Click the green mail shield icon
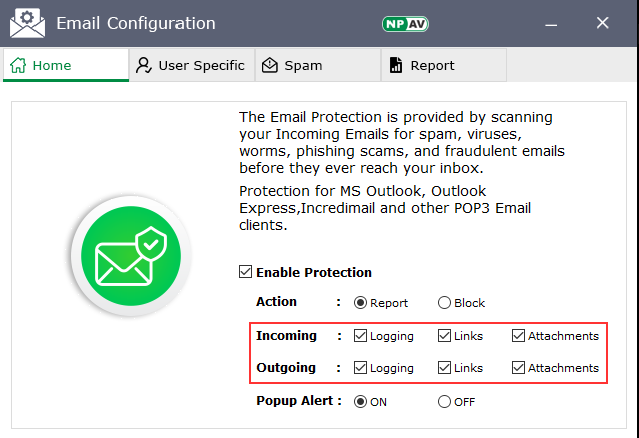The width and height of the screenshot is (639, 438). point(131,255)
